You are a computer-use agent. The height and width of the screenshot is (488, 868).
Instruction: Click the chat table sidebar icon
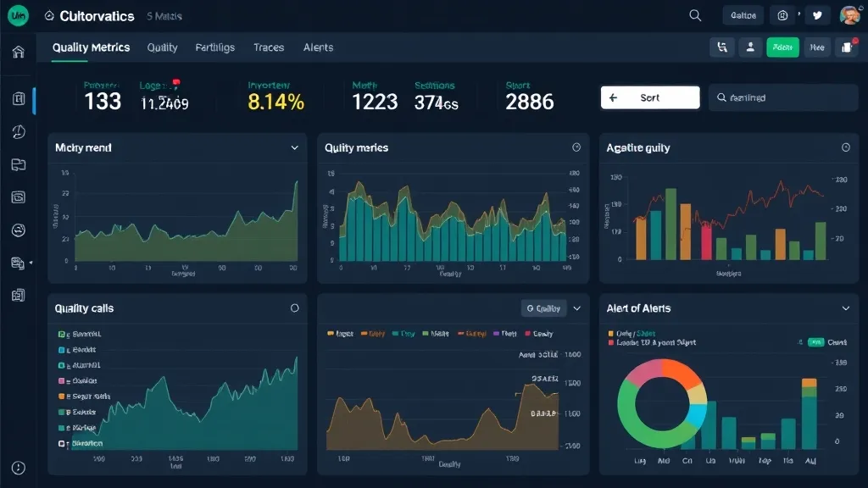click(18, 263)
